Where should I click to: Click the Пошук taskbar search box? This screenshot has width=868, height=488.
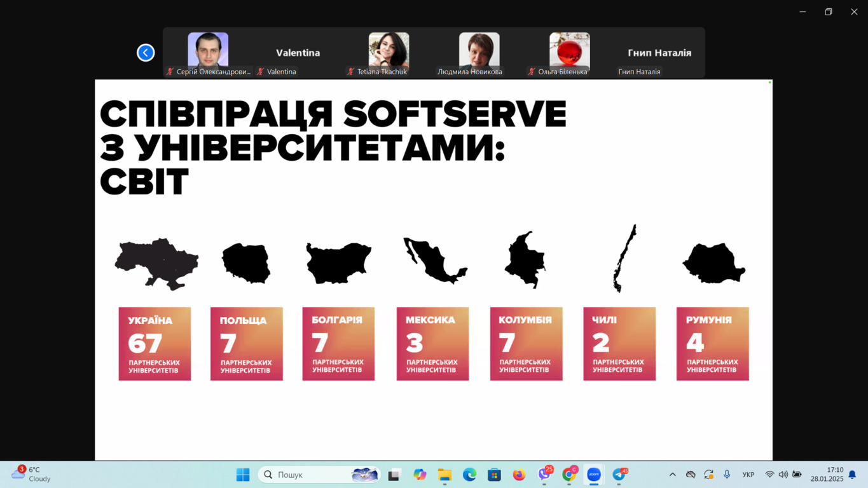tap(319, 475)
